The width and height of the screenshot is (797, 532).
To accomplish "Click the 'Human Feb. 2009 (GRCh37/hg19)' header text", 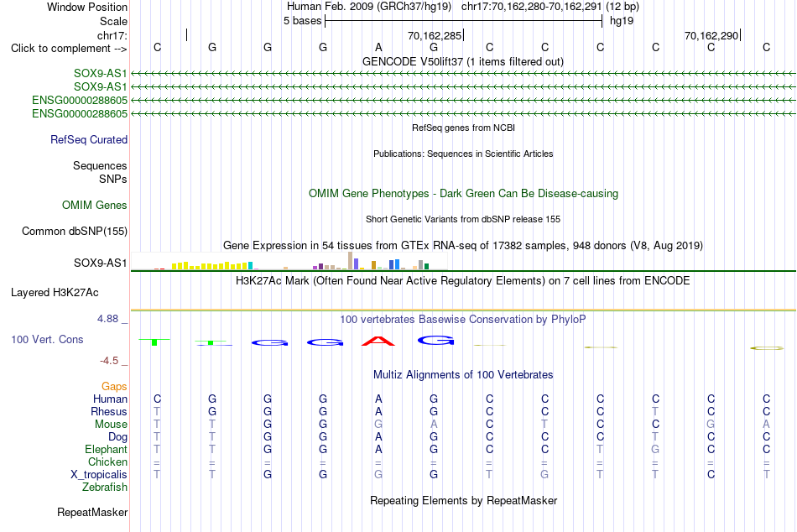I will (x=369, y=7).
